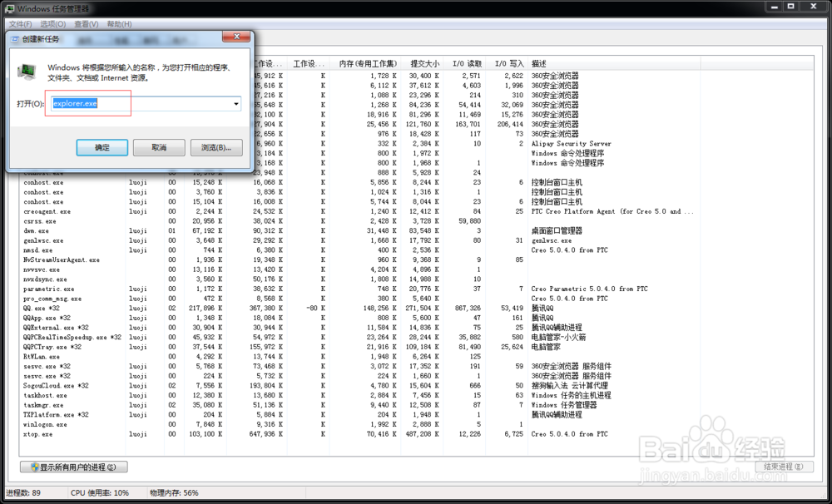
Task: Close the 创建新任务 dialog
Action: click(236, 36)
